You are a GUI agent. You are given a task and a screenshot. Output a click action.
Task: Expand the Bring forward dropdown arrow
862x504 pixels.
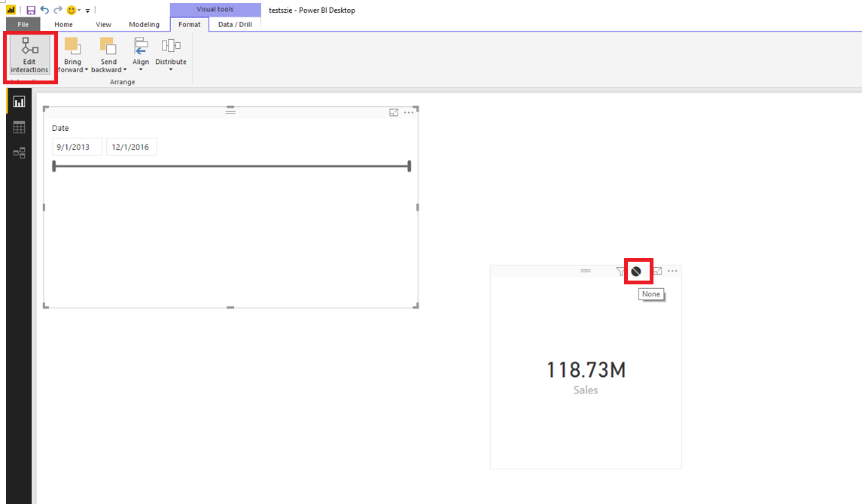click(x=87, y=70)
